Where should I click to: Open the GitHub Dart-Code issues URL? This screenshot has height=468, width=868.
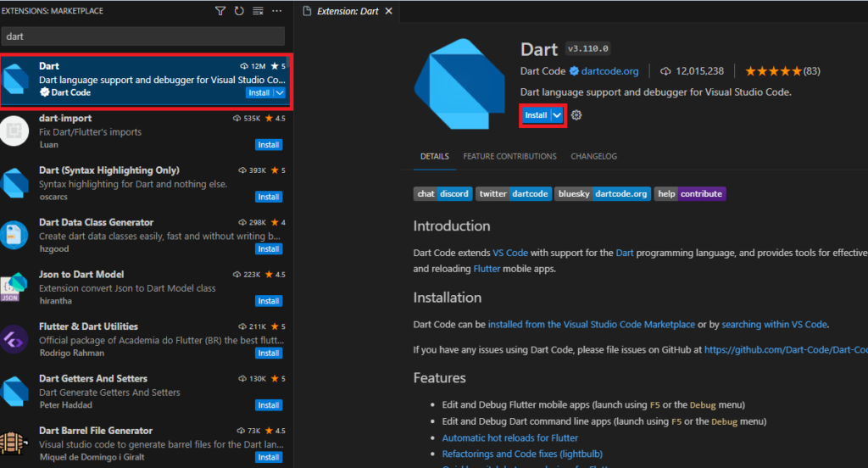coord(786,350)
